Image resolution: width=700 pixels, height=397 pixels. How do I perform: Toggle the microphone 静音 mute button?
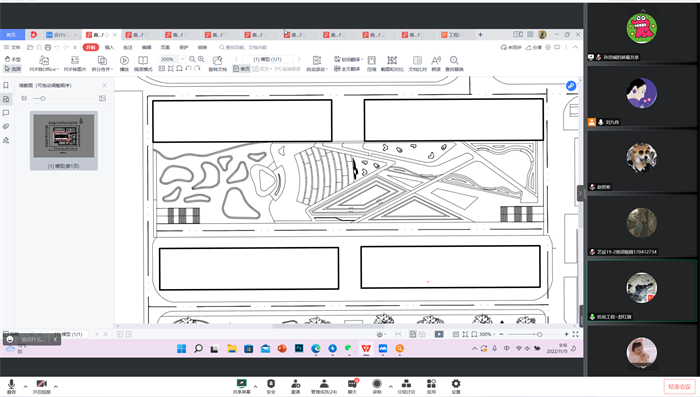point(11,386)
